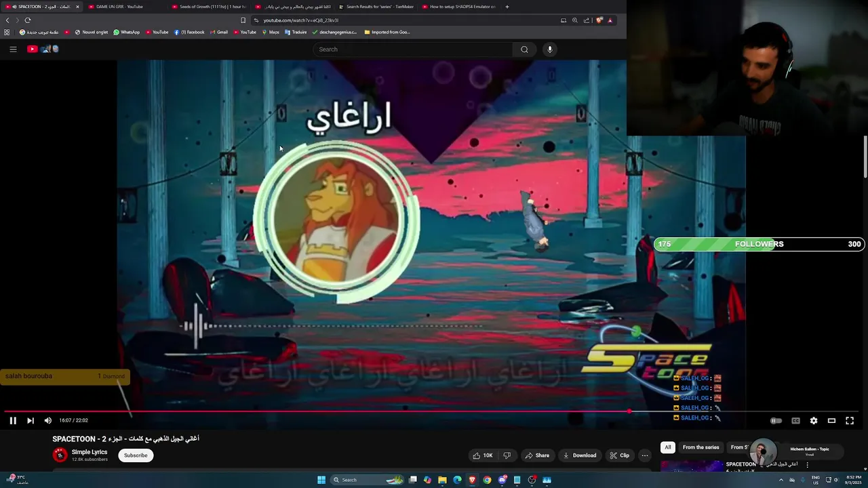
Task: Expand Imported from Goo... bookmarks folder
Action: (x=387, y=32)
